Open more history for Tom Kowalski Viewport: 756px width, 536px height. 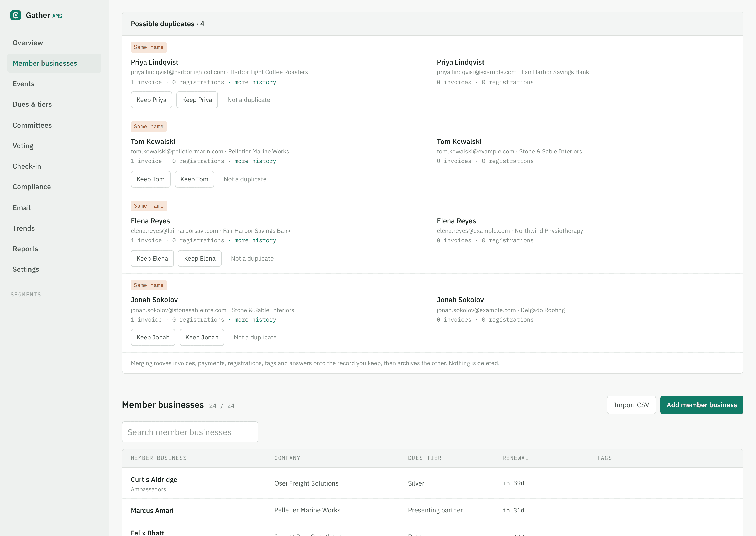[255, 161]
